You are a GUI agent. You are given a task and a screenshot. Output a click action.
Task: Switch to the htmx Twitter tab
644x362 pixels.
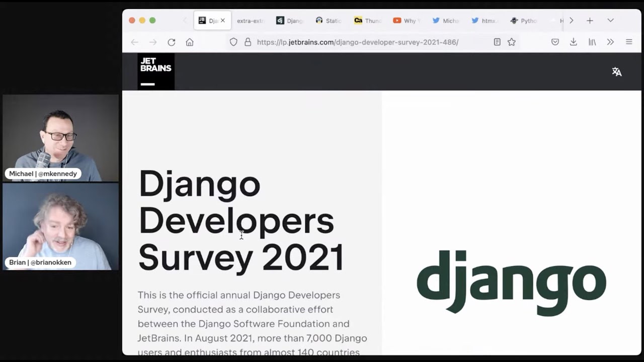tap(485, 21)
